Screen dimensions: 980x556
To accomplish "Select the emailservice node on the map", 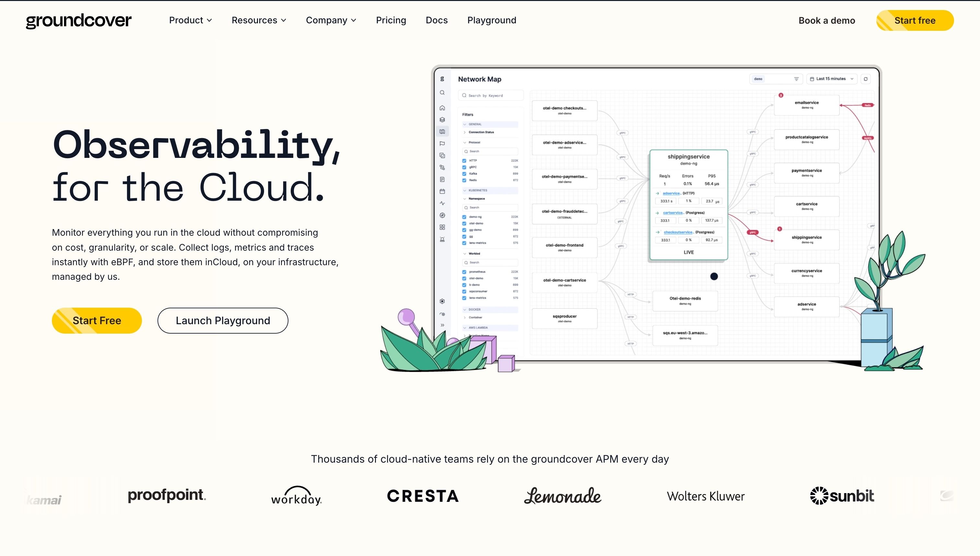I will (x=806, y=105).
